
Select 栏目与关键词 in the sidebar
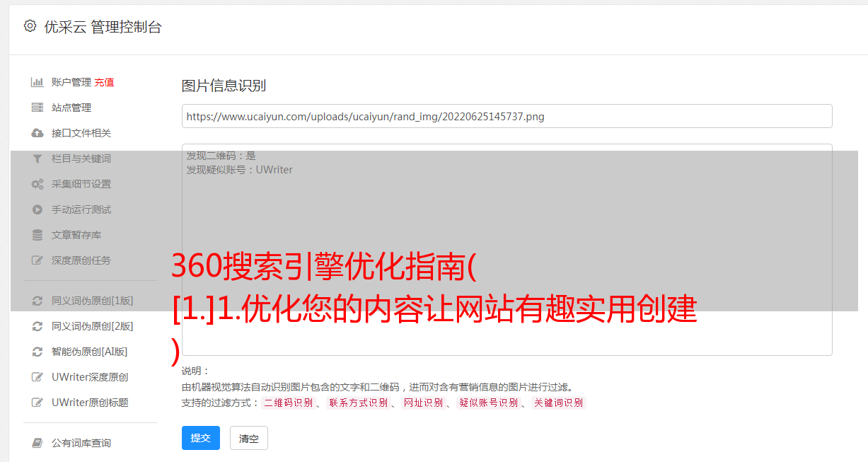coord(81,158)
